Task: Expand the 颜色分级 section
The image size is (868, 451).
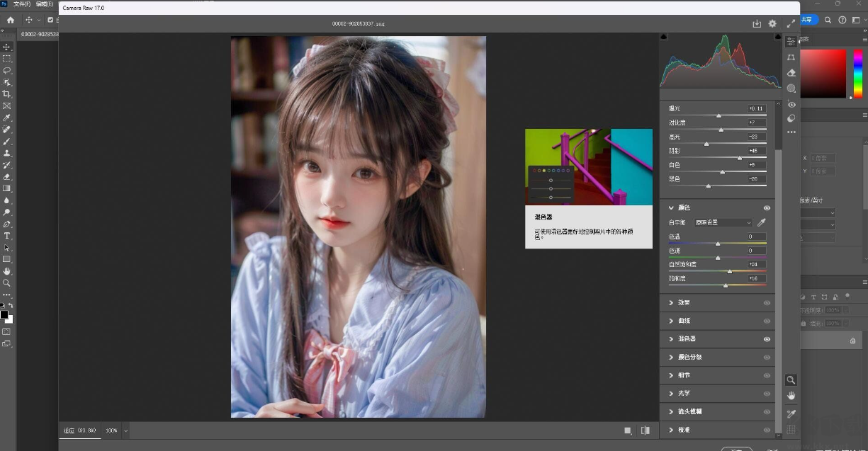Action: [671, 358]
